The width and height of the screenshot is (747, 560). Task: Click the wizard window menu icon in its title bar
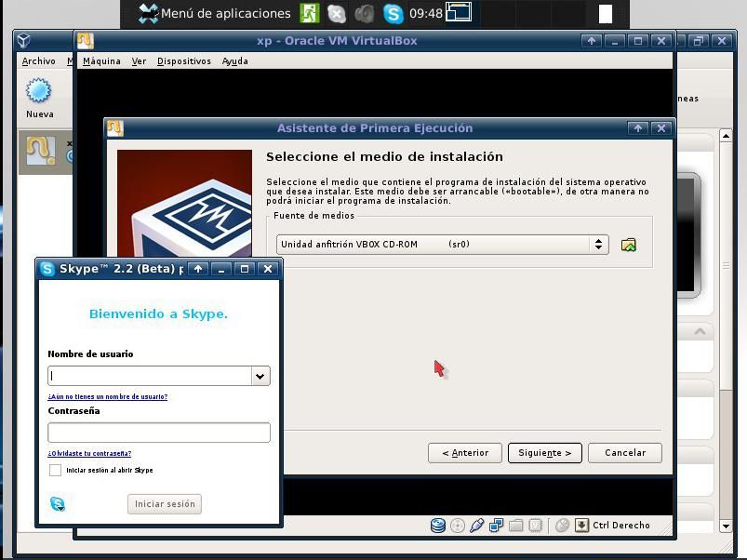pyautogui.click(x=115, y=128)
